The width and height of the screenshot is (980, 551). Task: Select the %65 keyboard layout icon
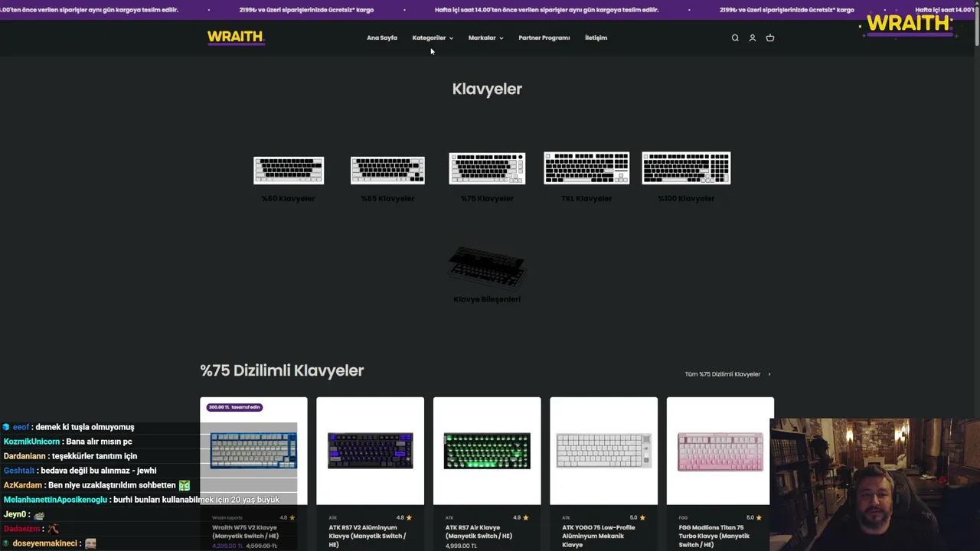coord(387,170)
